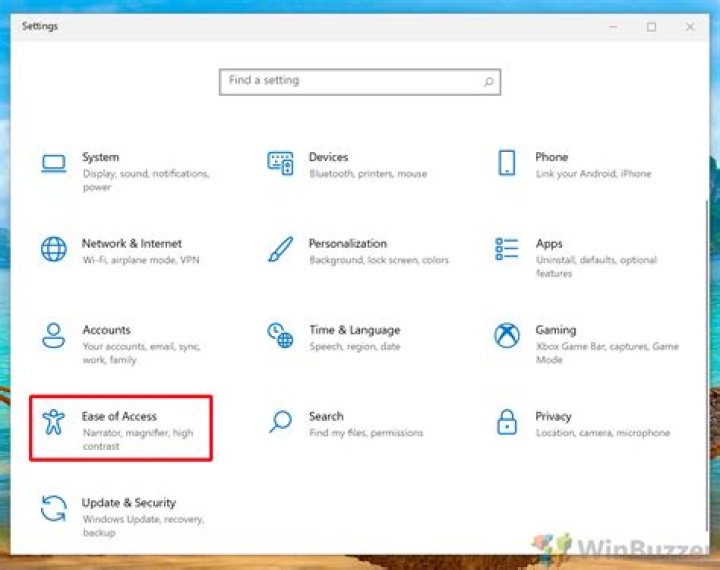Click 'Wi-Fi, airplane mode, VPN' text
720x570 pixels.
141,260
